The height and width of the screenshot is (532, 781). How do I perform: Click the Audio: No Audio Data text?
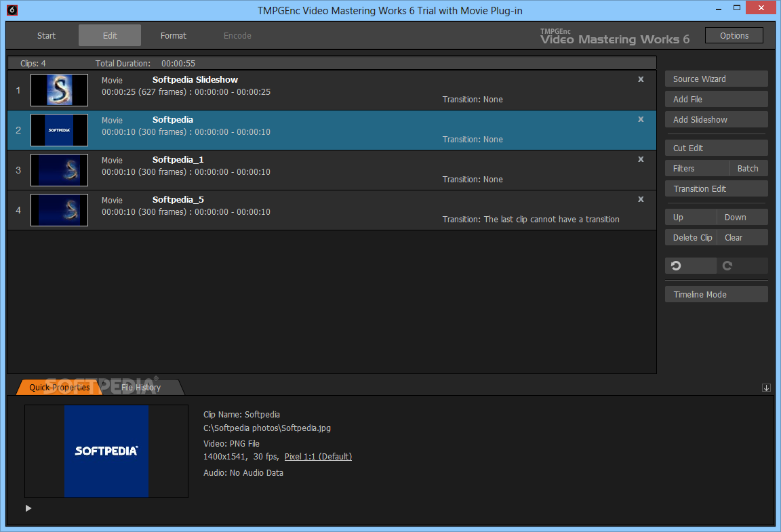243,473
